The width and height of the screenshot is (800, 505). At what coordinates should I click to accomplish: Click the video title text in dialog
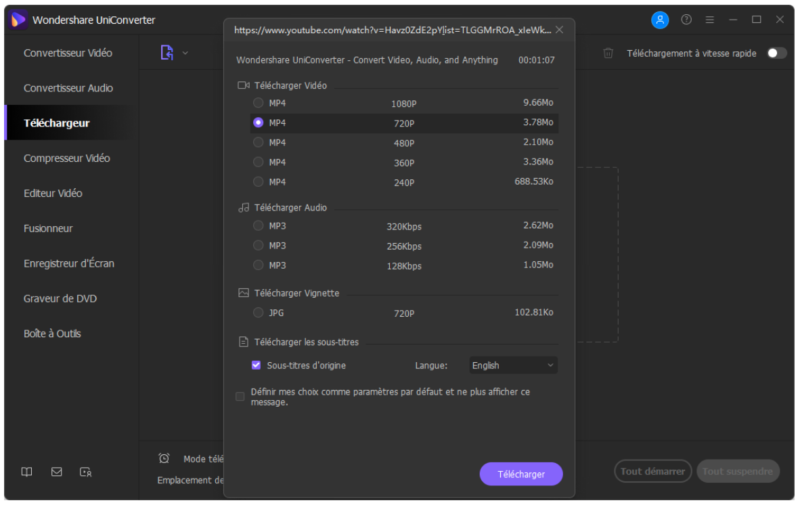pyautogui.click(x=367, y=60)
